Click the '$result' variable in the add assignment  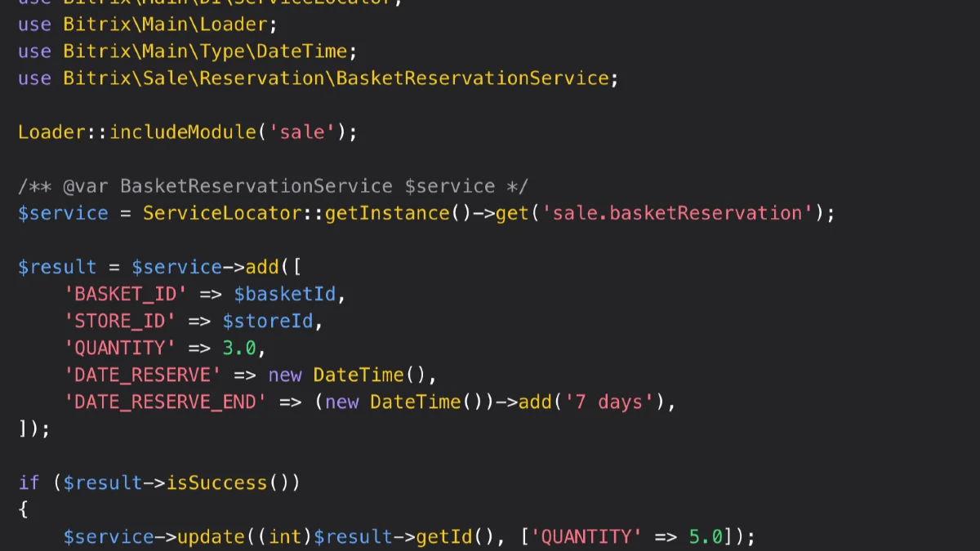(57, 267)
